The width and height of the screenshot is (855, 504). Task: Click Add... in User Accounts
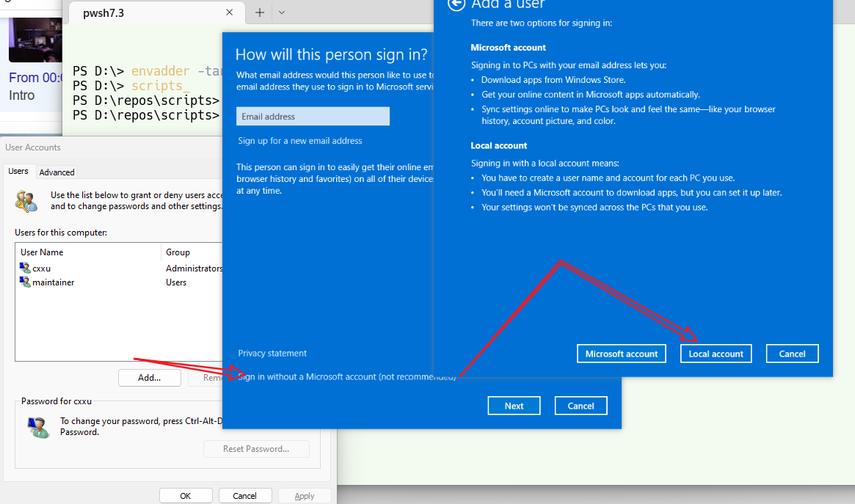point(150,378)
